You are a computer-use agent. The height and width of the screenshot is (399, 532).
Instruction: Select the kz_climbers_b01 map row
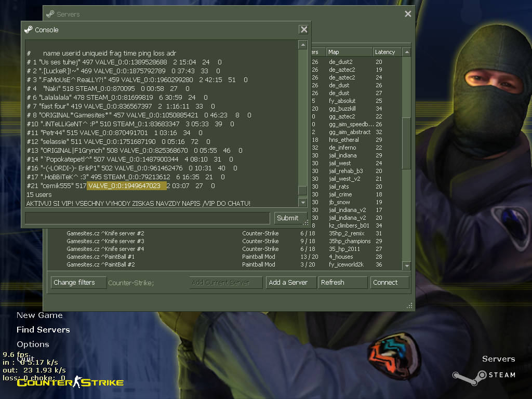[x=356, y=226]
